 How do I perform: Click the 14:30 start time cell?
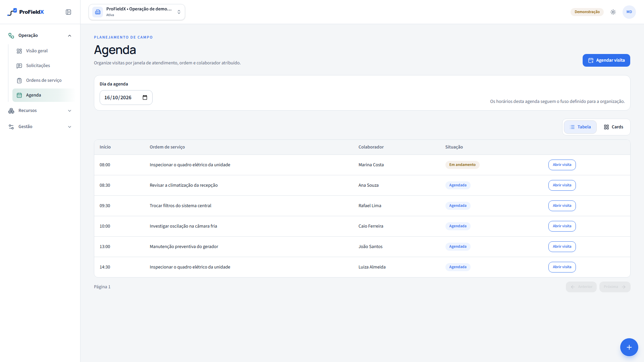click(x=105, y=267)
